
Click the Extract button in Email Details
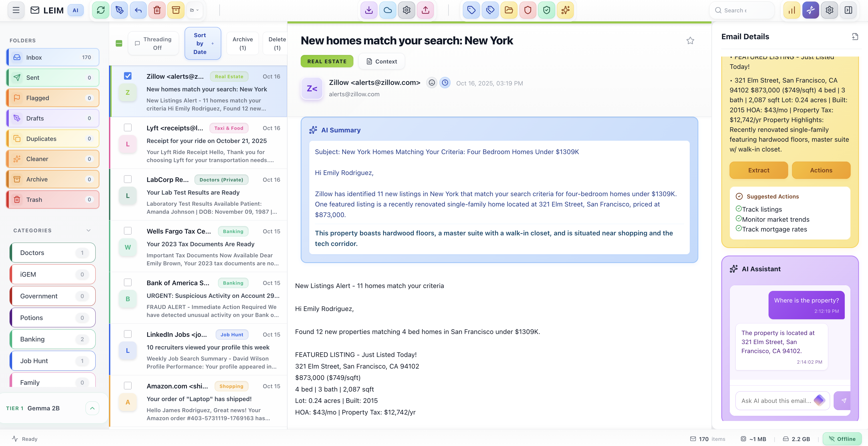(x=758, y=170)
